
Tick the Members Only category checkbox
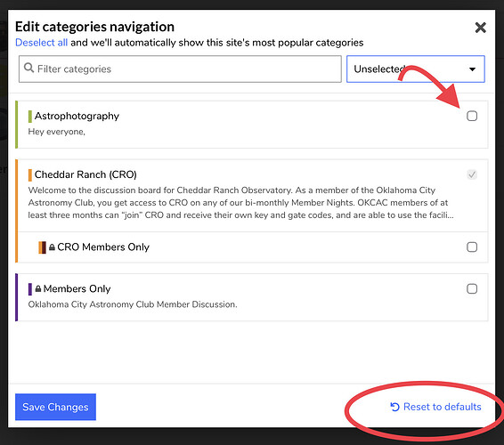(472, 289)
